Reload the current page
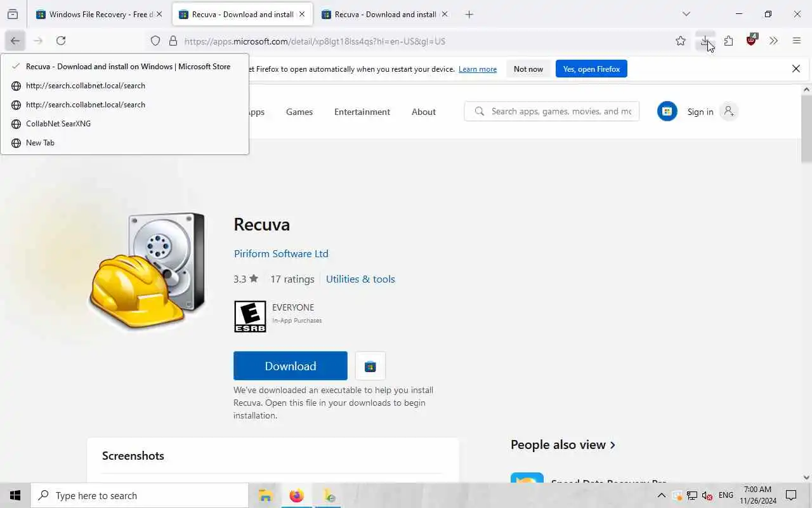 click(x=61, y=41)
